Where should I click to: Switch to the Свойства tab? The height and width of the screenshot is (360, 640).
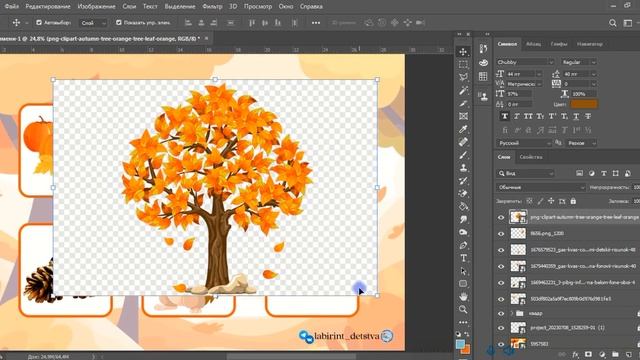[531, 157]
